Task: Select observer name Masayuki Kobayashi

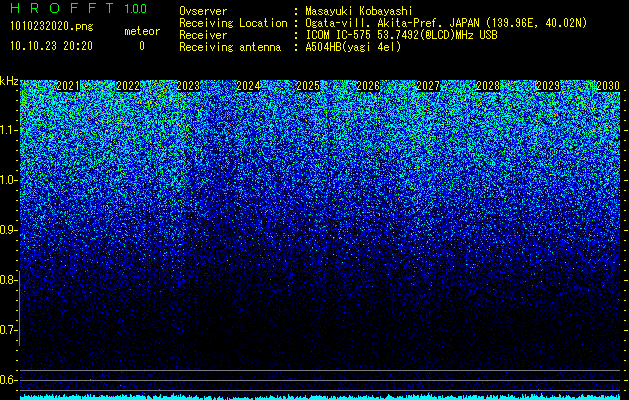Action: (x=359, y=11)
